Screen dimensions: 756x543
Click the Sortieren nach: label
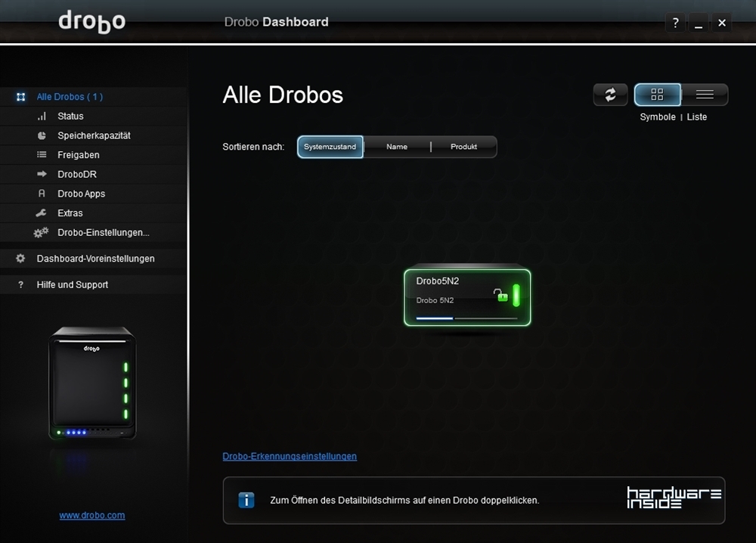click(253, 147)
